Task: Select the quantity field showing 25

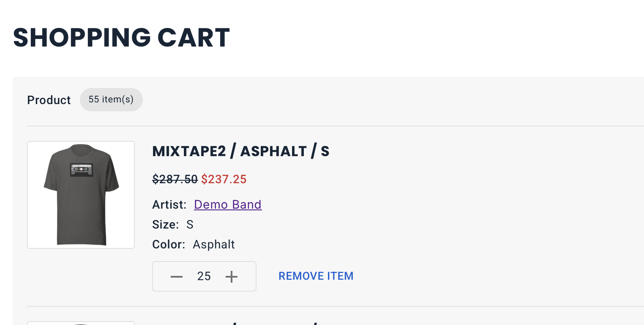Action: [204, 276]
